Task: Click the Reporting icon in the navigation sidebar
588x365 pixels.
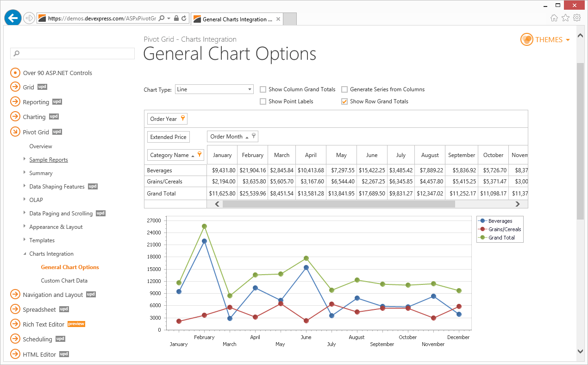Action: (14, 101)
